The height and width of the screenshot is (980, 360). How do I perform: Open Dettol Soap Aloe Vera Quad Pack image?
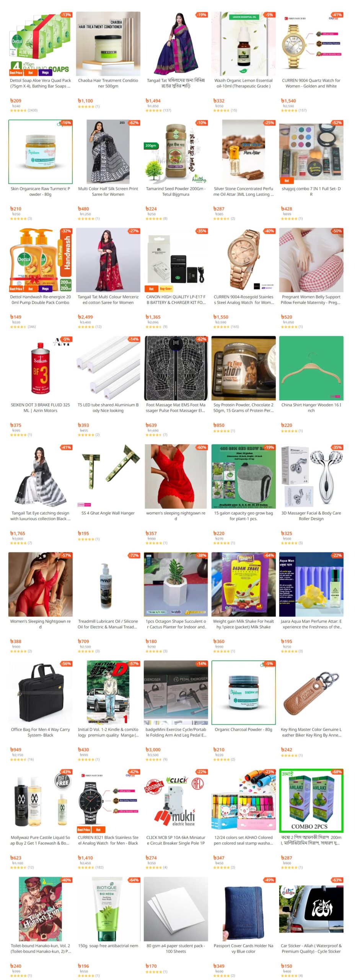click(x=40, y=43)
